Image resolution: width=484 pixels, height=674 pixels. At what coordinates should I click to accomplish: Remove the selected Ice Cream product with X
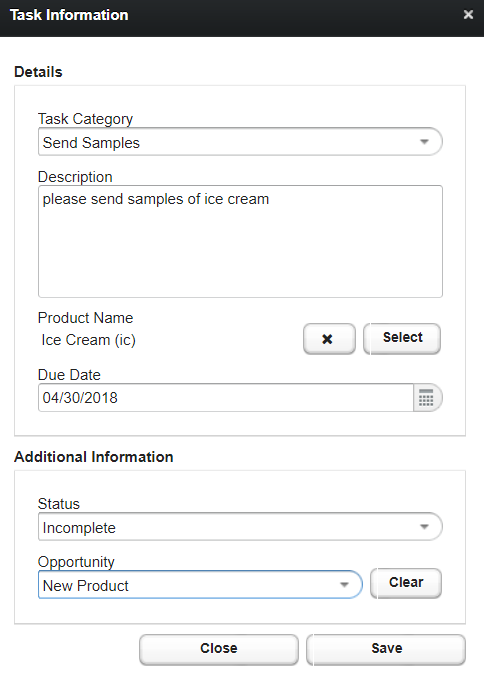point(329,339)
